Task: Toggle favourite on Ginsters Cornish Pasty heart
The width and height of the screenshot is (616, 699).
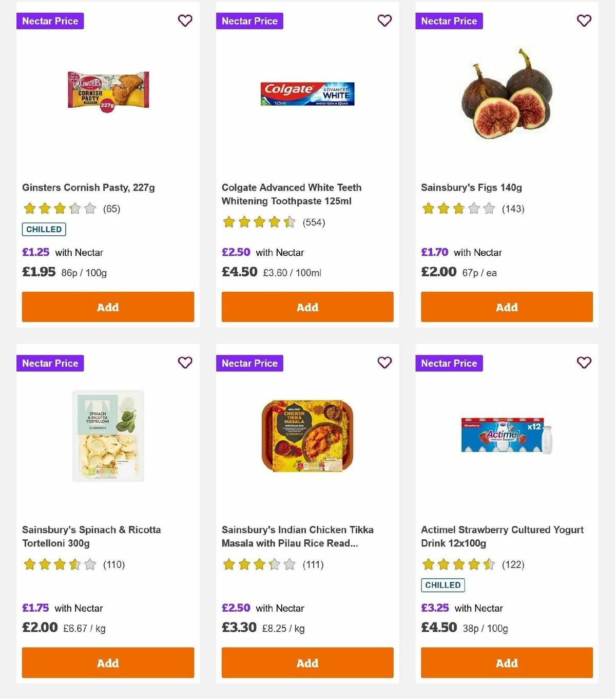Action: (x=185, y=21)
